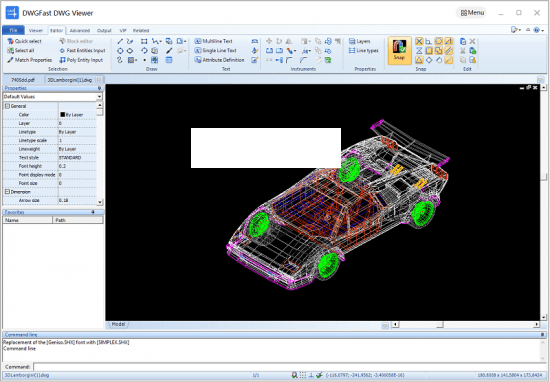Click the Select all button
Screen dimensions: 550x382
(21, 51)
